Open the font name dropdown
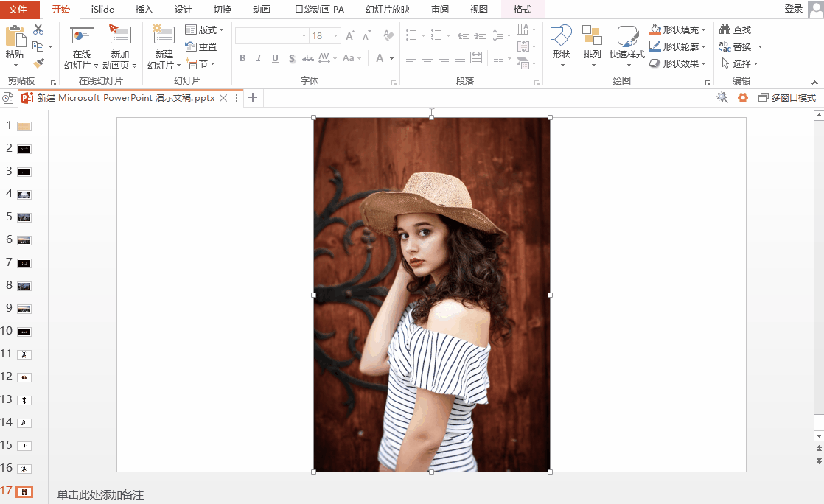Viewport: 824px width, 504px height. point(304,36)
